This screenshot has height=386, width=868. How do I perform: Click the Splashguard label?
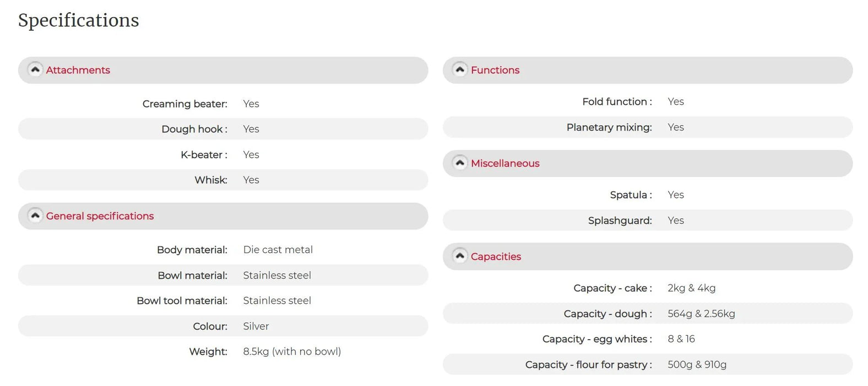(x=620, y=221)
